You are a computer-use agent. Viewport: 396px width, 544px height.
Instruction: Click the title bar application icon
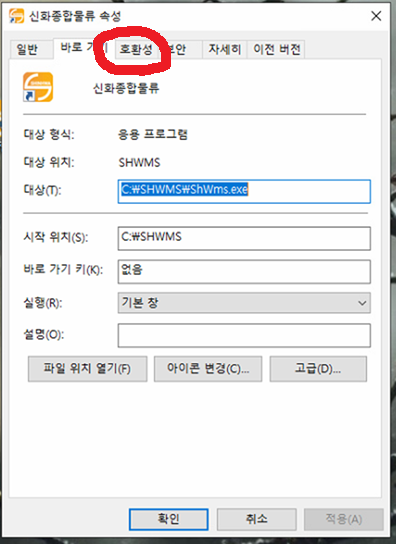pyautogui.click(x=16, y=16)
